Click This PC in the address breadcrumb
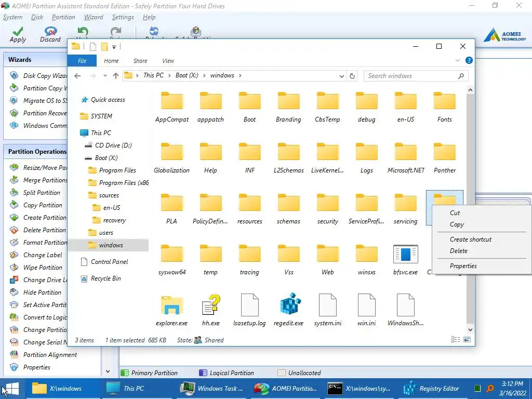 tap(153, 75)
